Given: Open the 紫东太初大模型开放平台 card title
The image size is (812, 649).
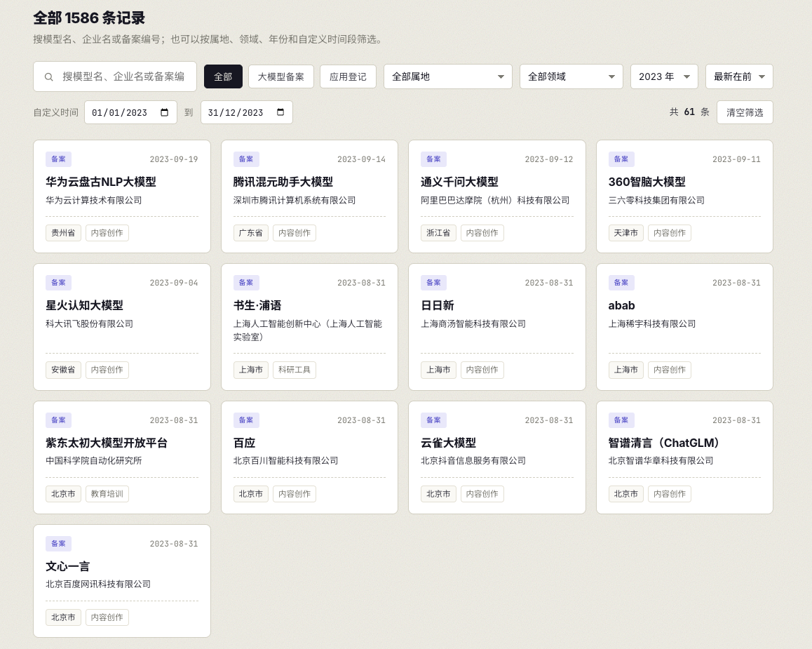Looking at the screenshot, I should 107,443.
